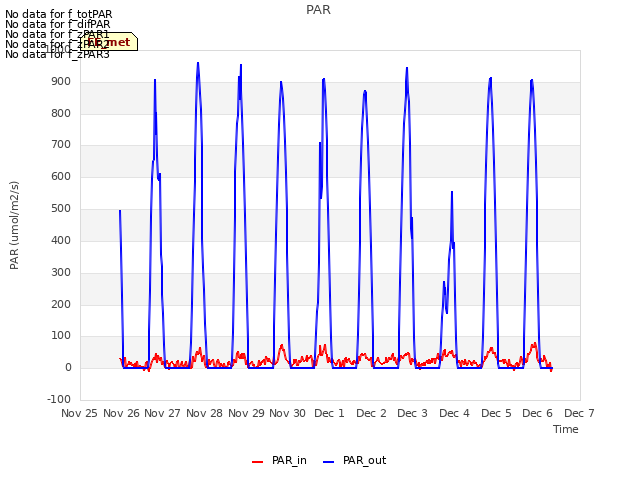
Task: Click the 300 y-axis tick label
Action: tap(61, 272)
